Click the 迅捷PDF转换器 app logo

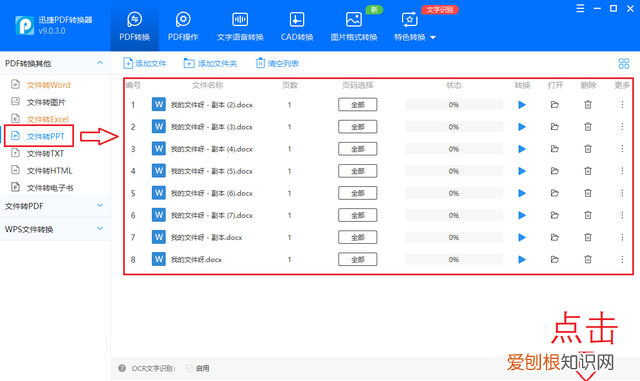coord(24,25)
